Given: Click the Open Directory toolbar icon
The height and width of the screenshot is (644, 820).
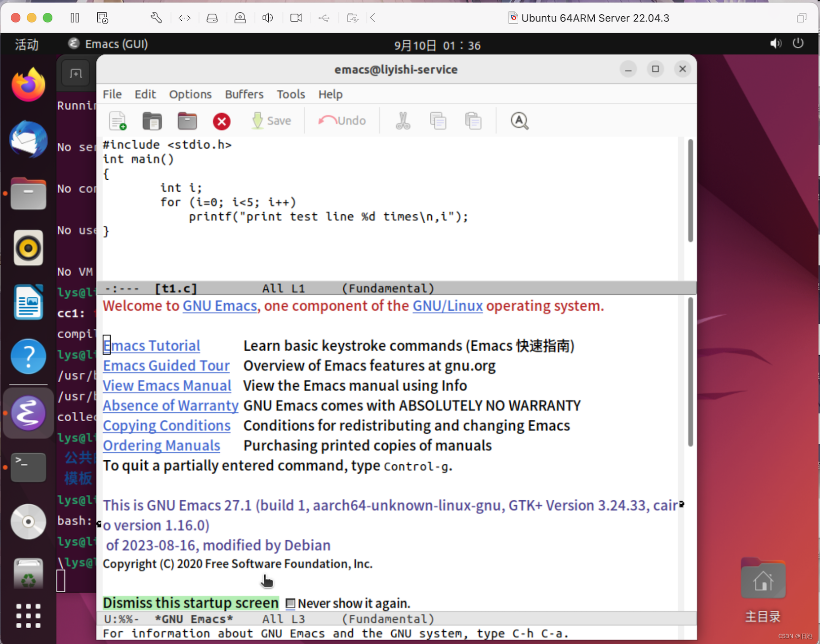Looking at the screenshot, I should point(187,121).
